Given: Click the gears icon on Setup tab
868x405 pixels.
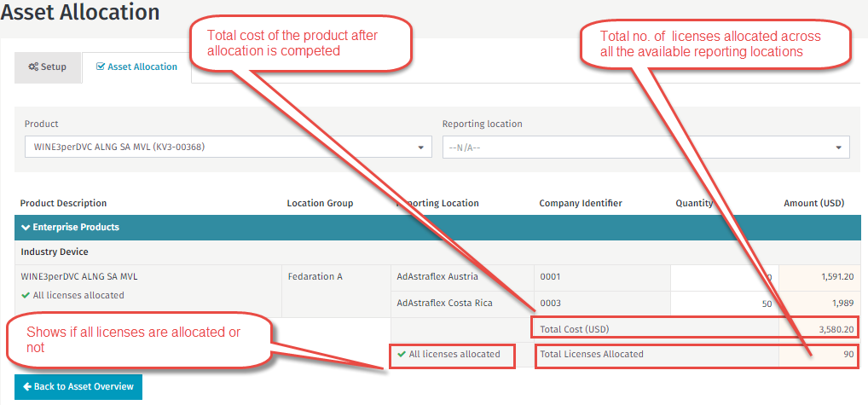Looking at the screenshot, I should (32, 67).
